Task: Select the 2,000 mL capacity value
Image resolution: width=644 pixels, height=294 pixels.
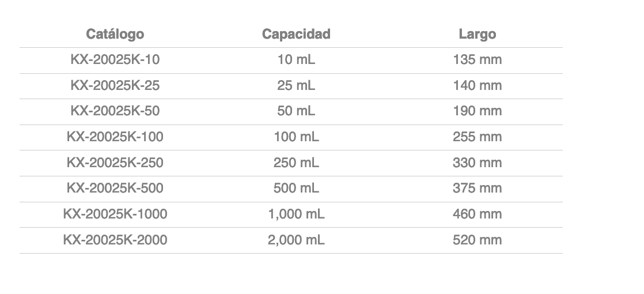Action: (296, 240)
